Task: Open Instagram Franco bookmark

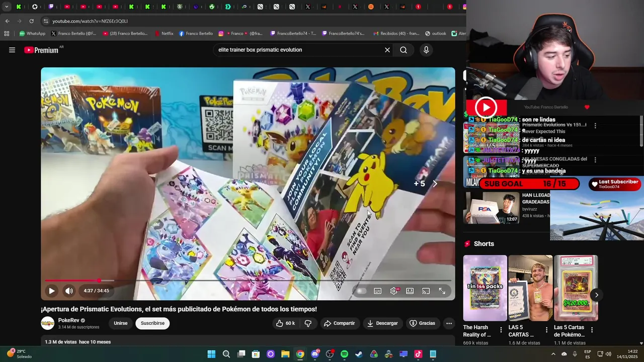Action: [x=240, y=34]
